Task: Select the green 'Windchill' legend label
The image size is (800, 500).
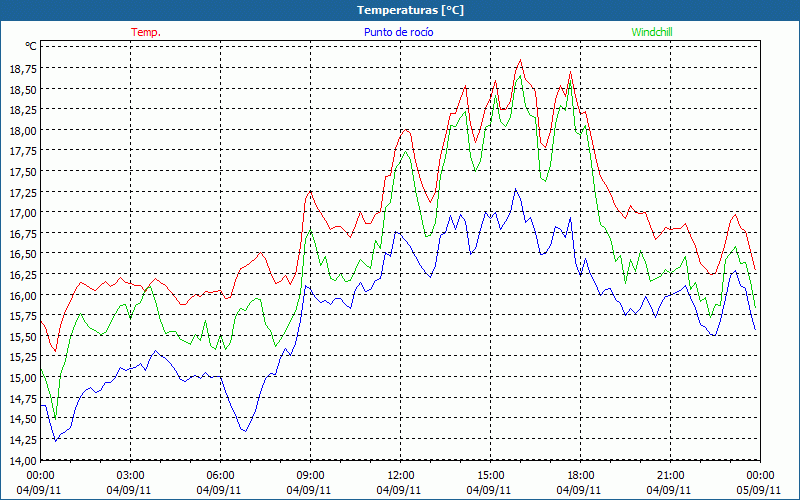Action: [x=652, y=32]
